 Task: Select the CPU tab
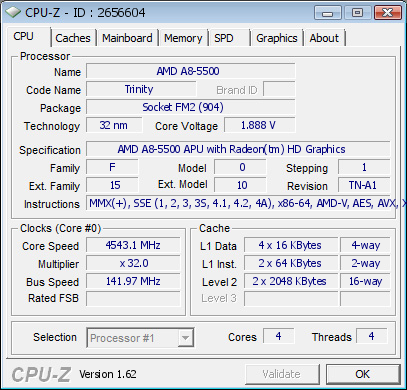click(x=29, y=37)
